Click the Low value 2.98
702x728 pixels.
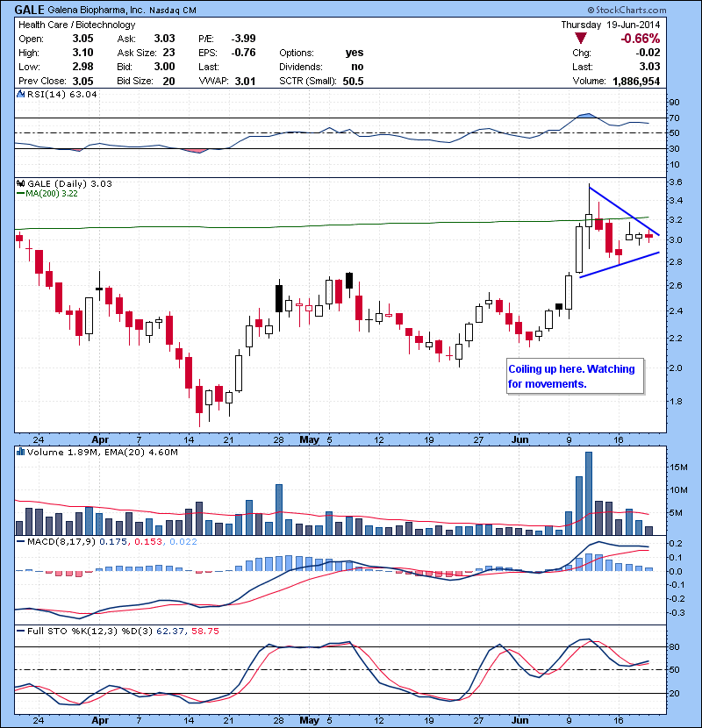82,67
